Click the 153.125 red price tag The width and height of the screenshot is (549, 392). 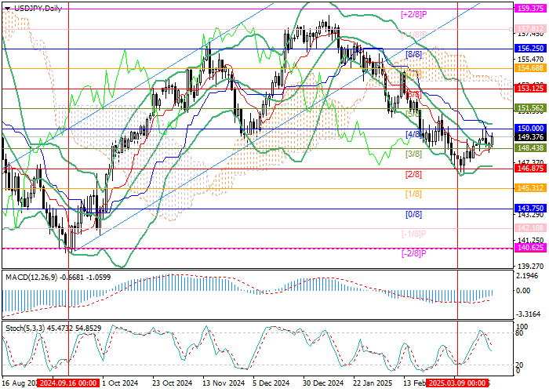pos(529,89)
